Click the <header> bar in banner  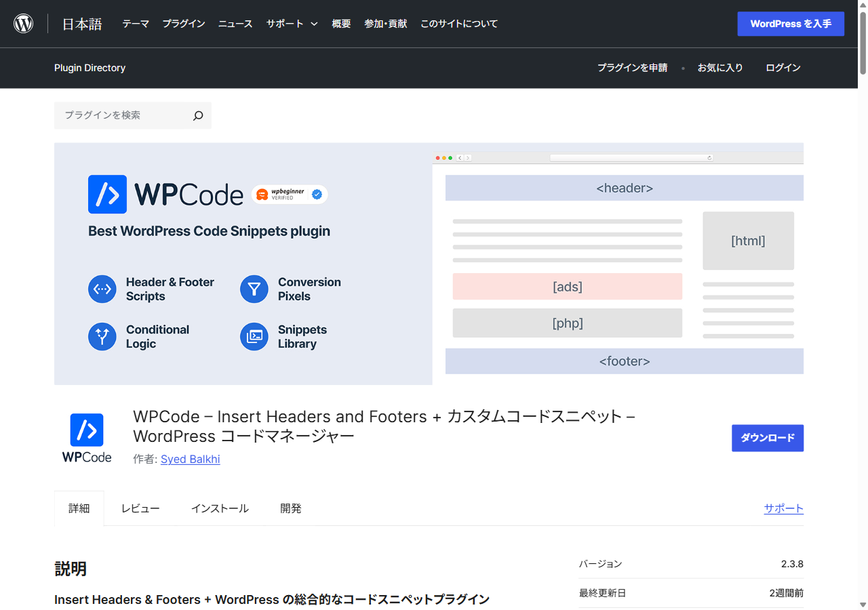point(625,188)
